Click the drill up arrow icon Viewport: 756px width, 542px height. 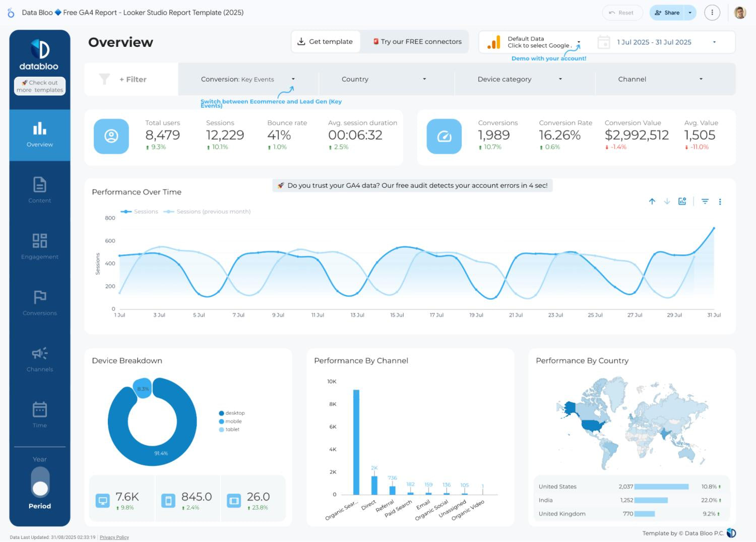[652, 201]
